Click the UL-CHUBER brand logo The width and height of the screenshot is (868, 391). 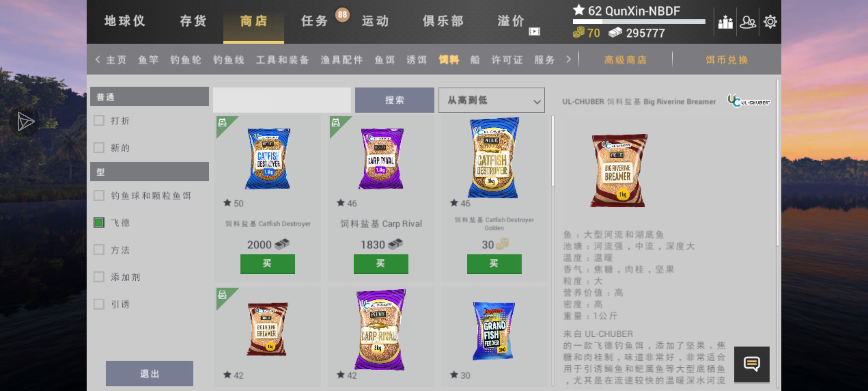click(748, 101)
